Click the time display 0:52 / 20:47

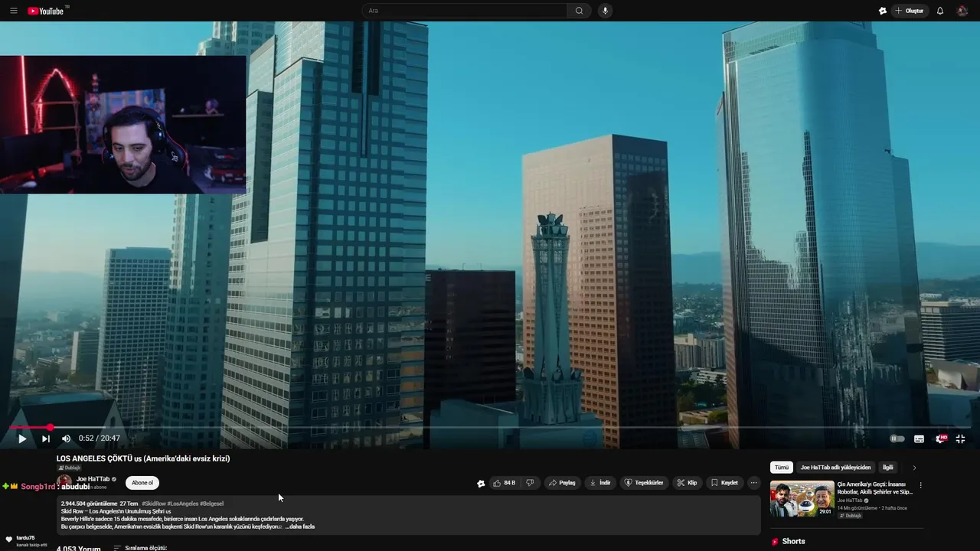99,439
